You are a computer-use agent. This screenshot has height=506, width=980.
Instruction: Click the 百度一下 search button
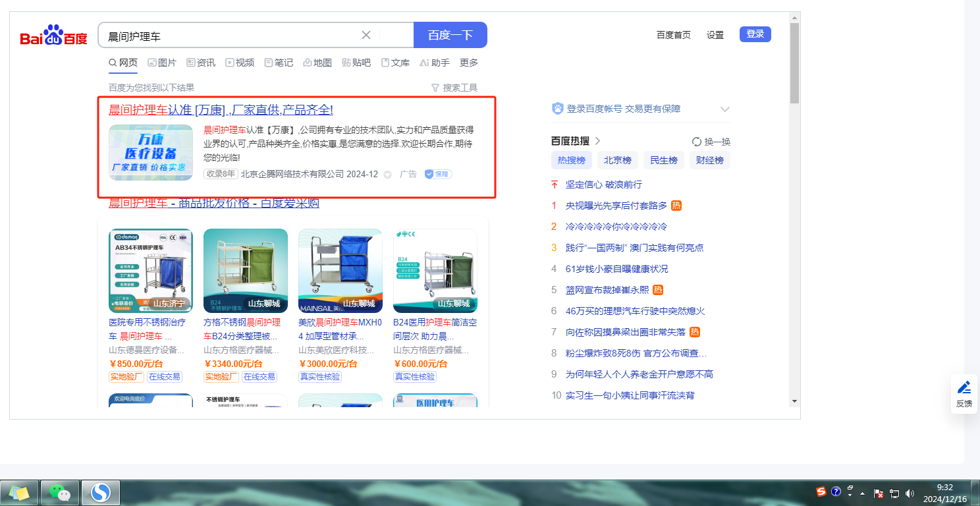point(450,35)
